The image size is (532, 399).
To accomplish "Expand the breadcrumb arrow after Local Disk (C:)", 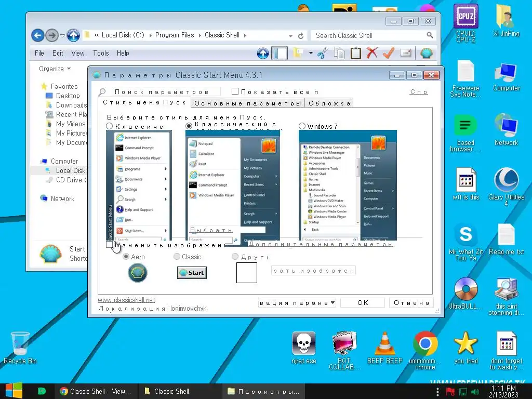I will [150, 35].
